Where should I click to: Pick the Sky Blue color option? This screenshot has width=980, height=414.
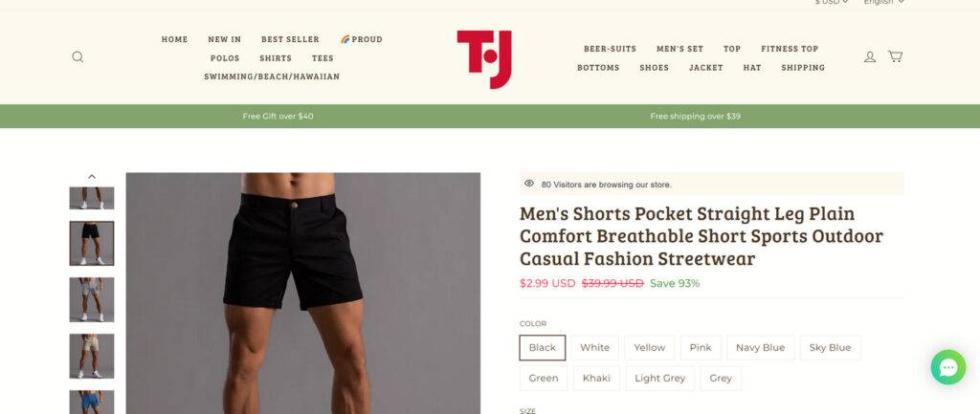(830, 348)
